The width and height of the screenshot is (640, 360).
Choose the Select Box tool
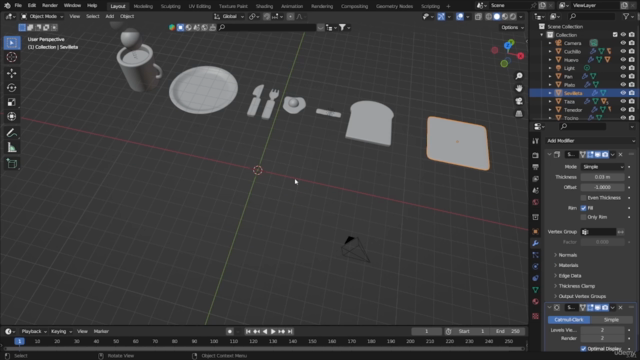click(11, 42)
